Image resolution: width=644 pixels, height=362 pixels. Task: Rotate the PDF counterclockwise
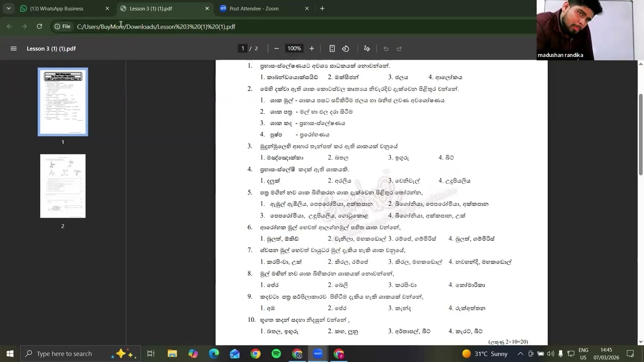point(346,49)
